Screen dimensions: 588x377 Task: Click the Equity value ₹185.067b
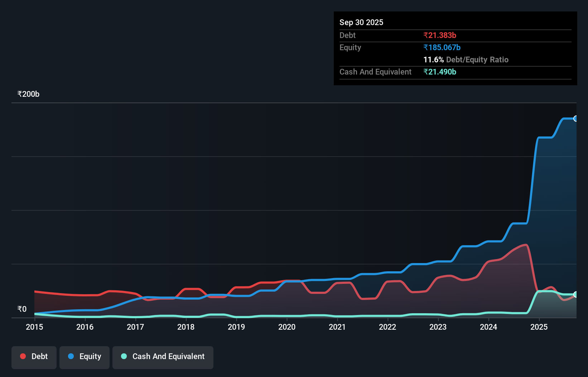click(442, 47)
